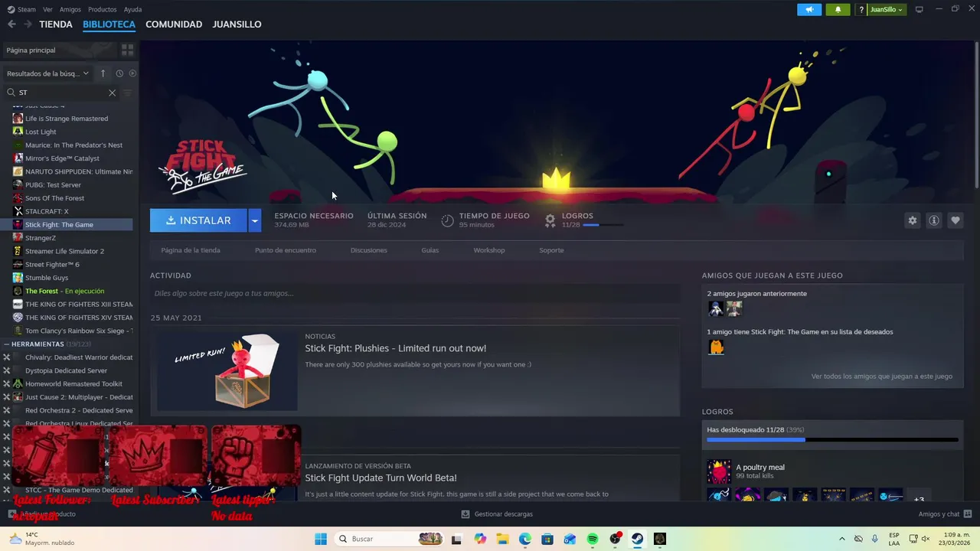980x551 pixels.
Task: Open A poultry meal achievement icon
Action: 719,471
